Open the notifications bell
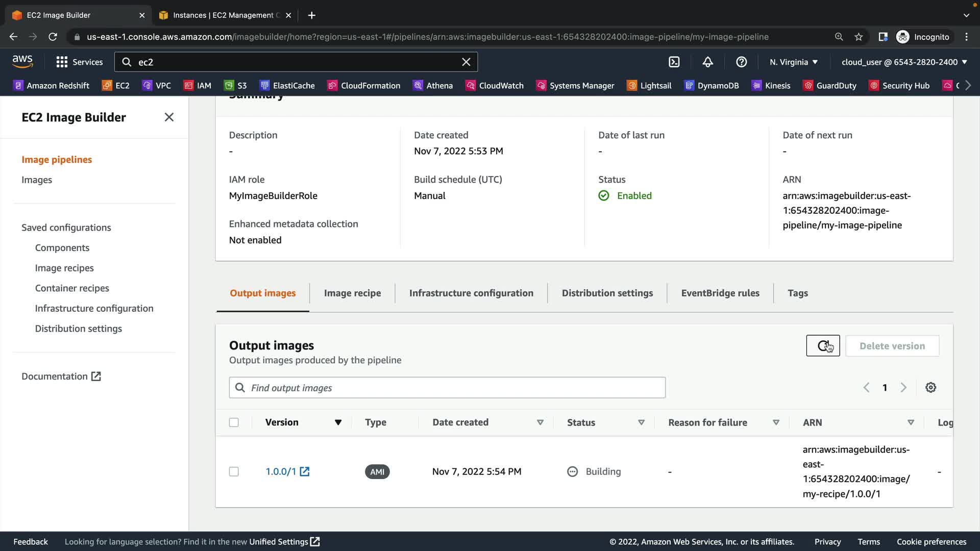980x551 pixels. pyautogui.click(x=707, y=62)
